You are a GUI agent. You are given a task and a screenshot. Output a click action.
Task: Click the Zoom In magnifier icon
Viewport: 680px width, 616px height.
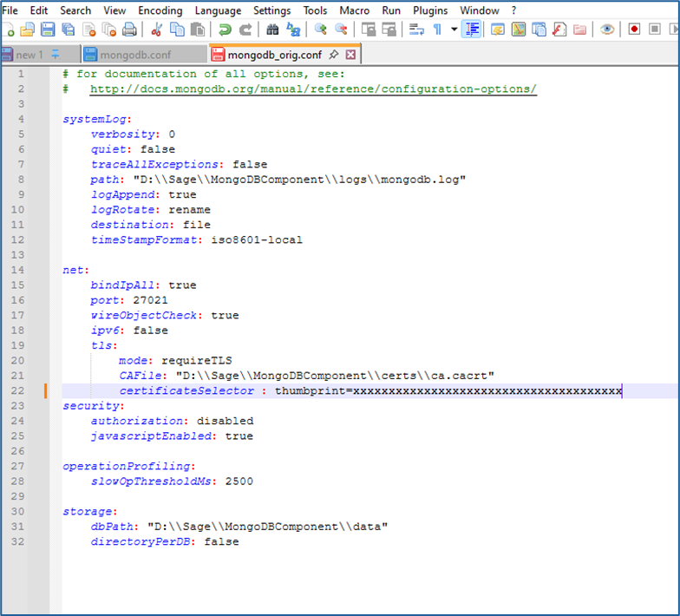(x=321, y=29)
